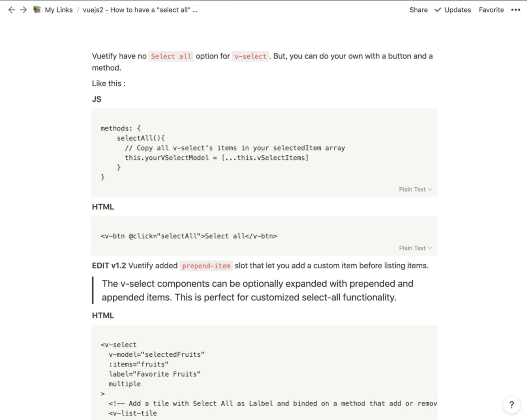This screenshot has height=420, width=527.
Task: Go back with the left arrow icon
Action: tap(12, 10)
